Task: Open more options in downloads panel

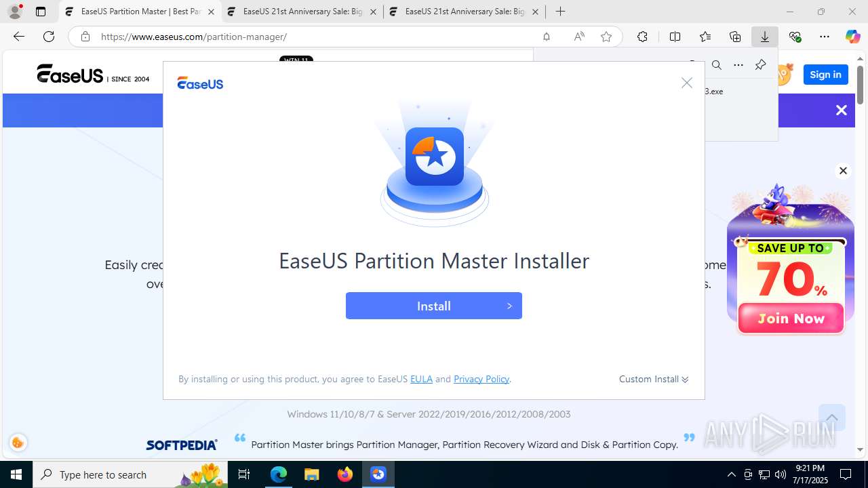Action: pyautogui.click(x=738, y=65)
